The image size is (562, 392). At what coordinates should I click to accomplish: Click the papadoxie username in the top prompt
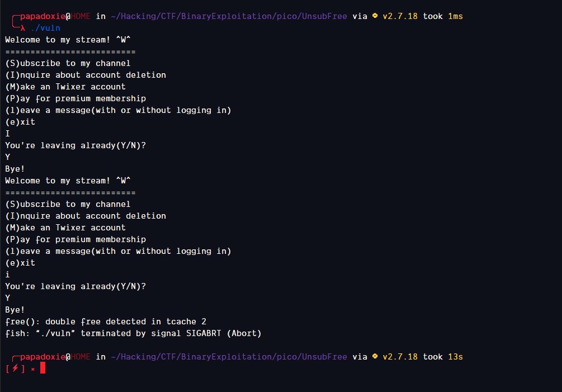42,16
